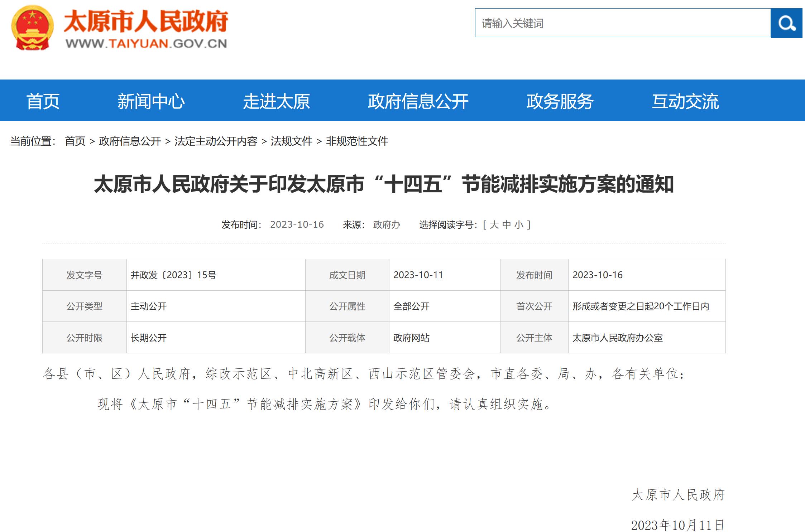Open the 政务服务 navigation menu item
805x532 pixels.
tap(560, 101)
